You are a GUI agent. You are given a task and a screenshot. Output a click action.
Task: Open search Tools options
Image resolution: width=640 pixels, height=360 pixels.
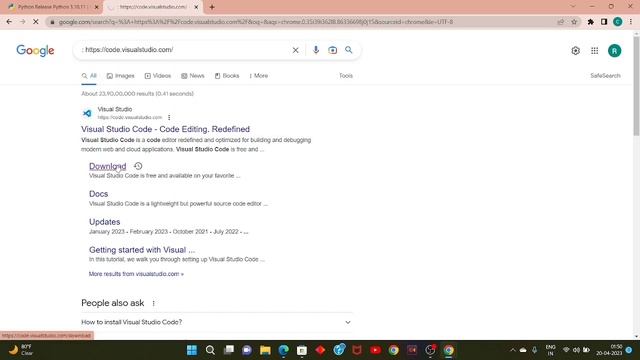[x=346, y=76]
